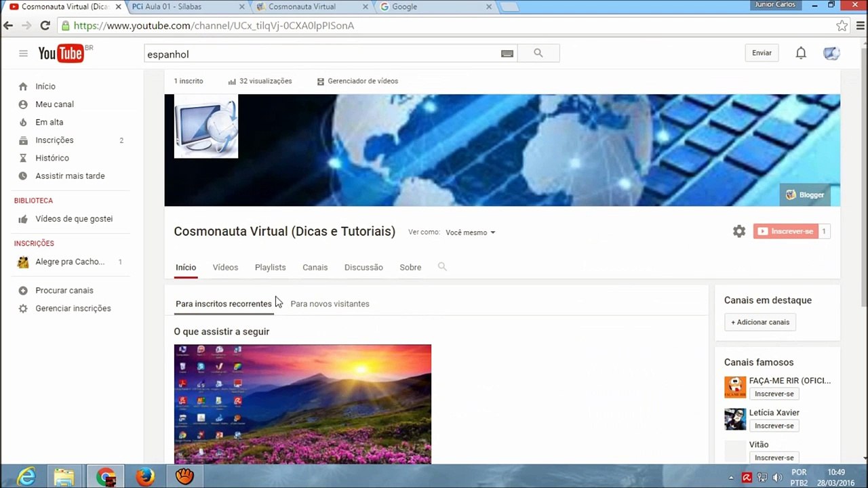Click the browser back arrow
The height and width of the screenshot is (488, 868).
8,26
